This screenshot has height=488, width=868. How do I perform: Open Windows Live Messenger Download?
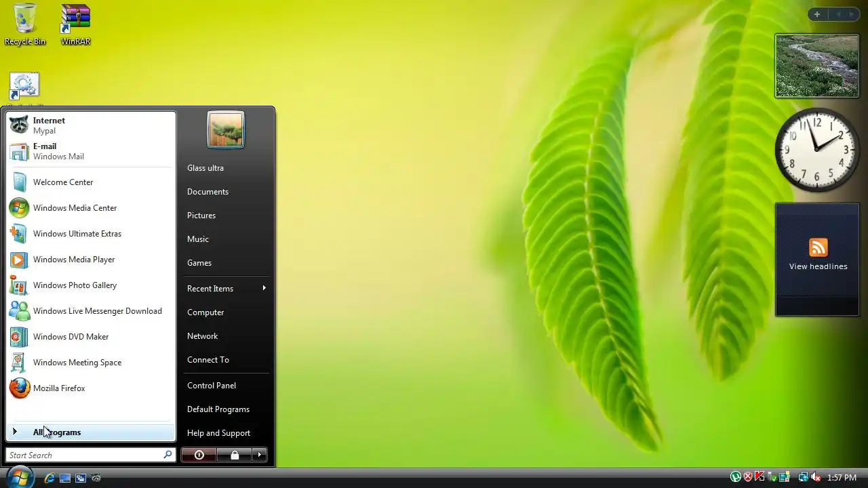(90, 311)
